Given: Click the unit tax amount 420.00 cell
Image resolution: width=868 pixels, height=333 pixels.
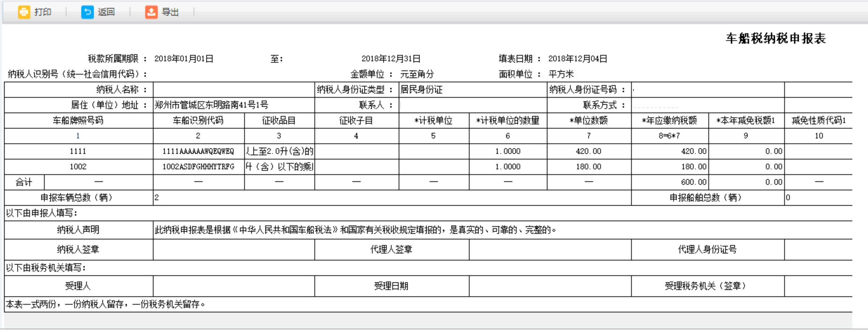Looking at the screenshot, I should [588, 151].
